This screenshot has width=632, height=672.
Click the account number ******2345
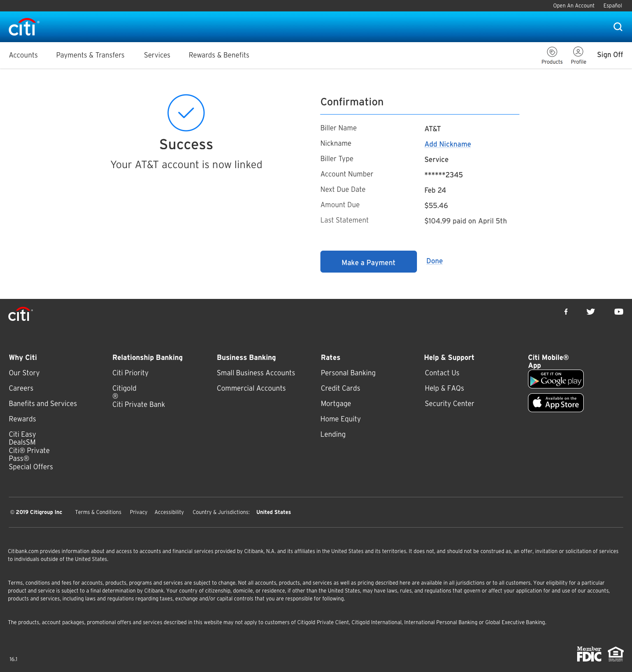[x=444, y=175]
